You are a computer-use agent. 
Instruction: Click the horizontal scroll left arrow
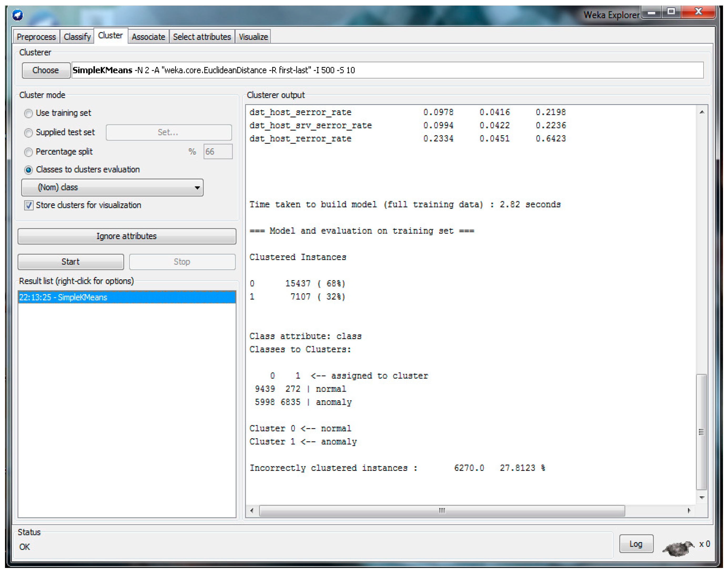[x=252, y=511]
